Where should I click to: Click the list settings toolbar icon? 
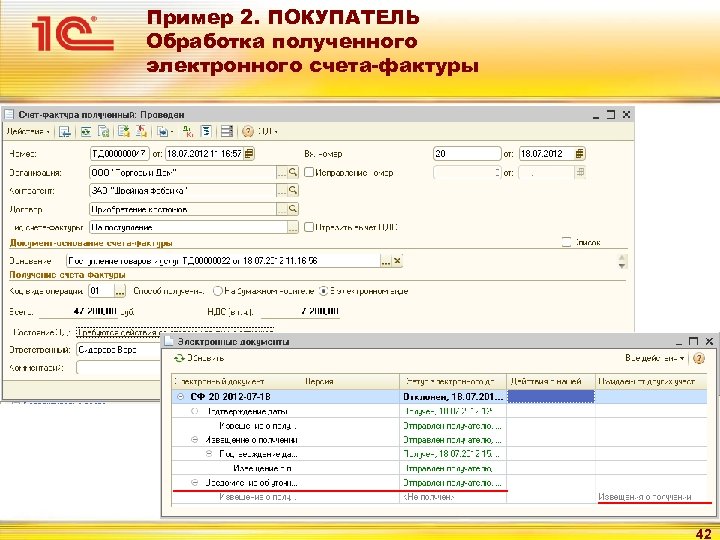tap(227, 132)
